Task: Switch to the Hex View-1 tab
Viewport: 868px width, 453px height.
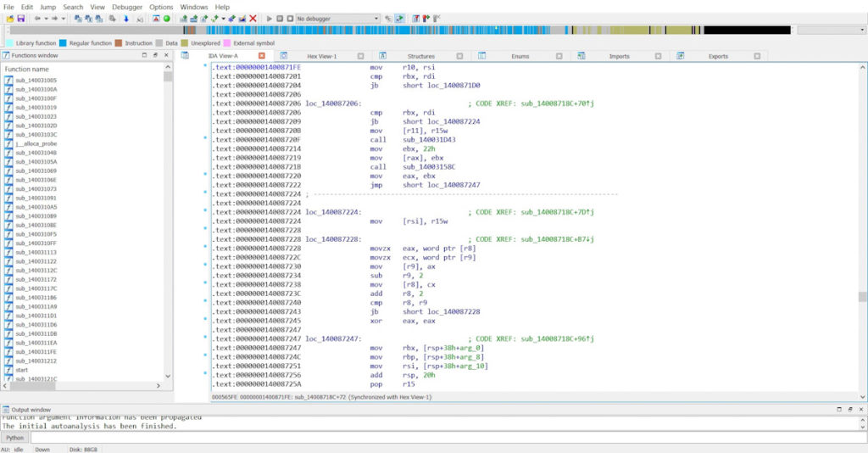Action: (321, 56)
